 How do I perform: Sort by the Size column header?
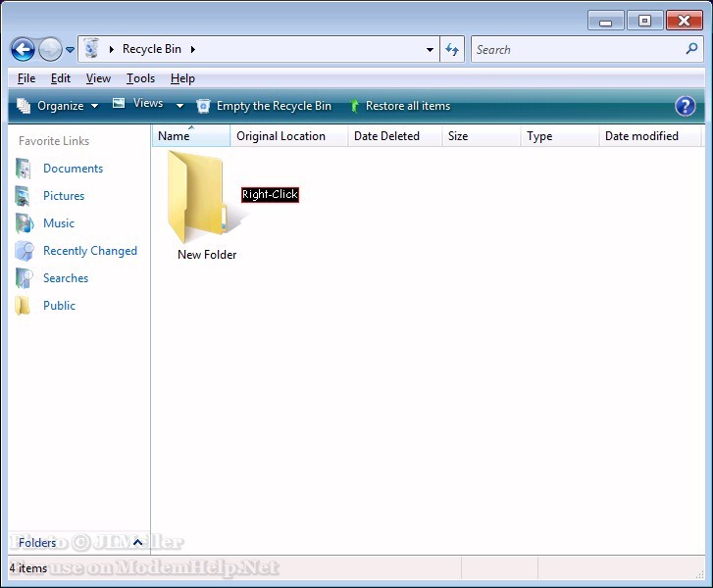click(482, 136)
